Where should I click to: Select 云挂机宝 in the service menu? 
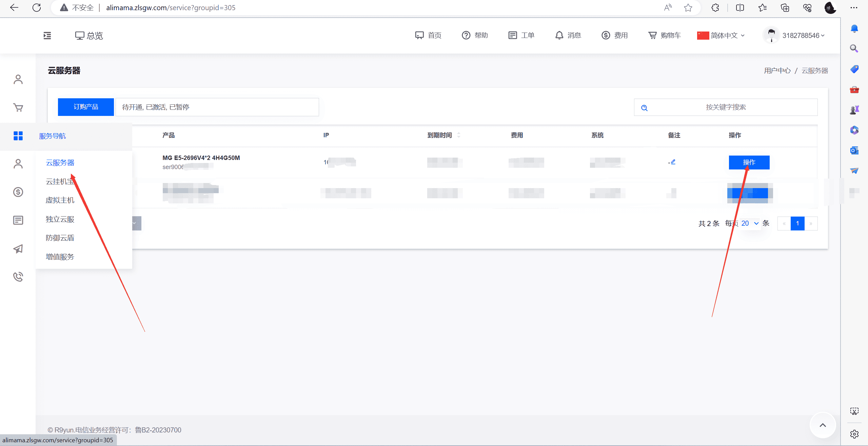(60, 182)
